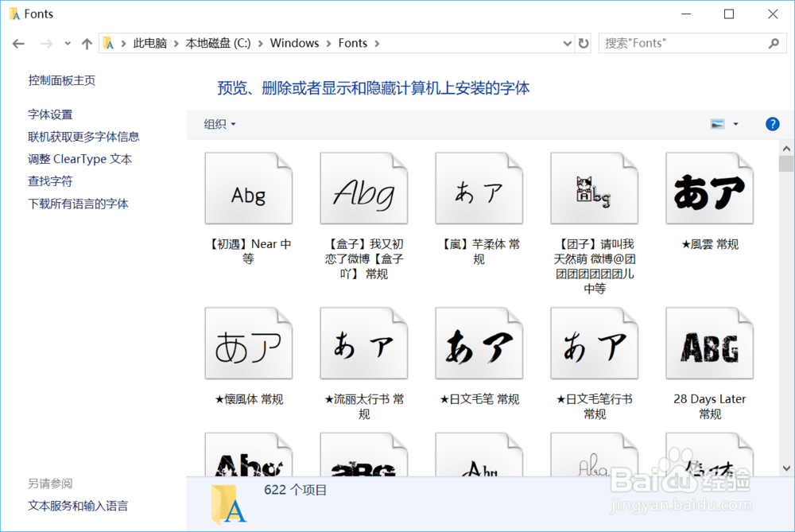Screen dimensions: 795x532
Task: Expand chevron after 此电脑 in path
Action: [176, 44]
